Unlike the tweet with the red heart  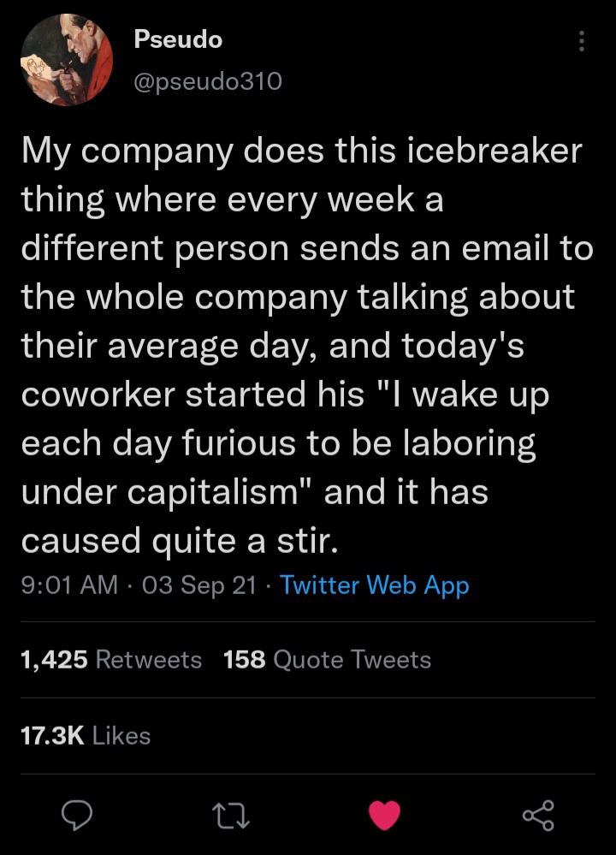385,814
